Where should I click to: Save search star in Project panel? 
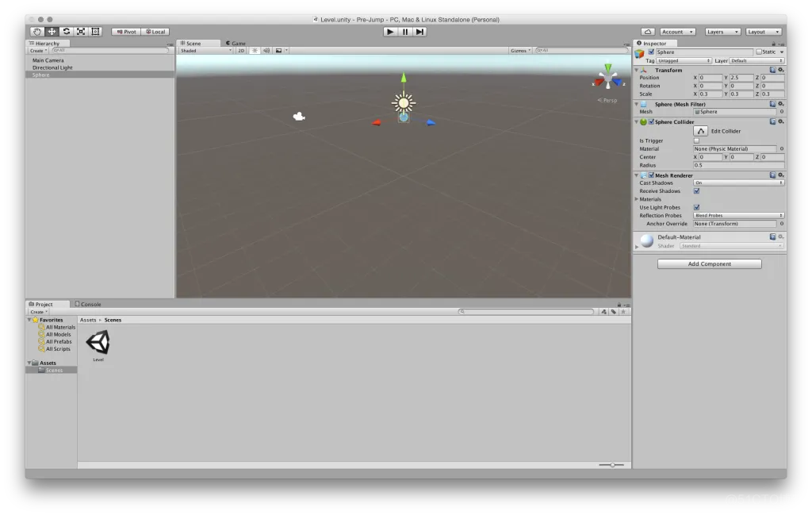coord(623,312)
